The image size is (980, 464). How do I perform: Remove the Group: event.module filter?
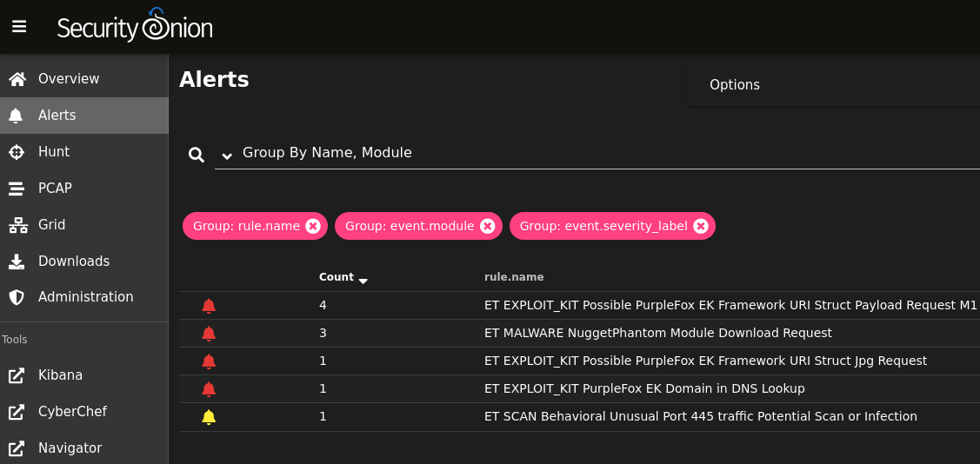click(488, 226)
